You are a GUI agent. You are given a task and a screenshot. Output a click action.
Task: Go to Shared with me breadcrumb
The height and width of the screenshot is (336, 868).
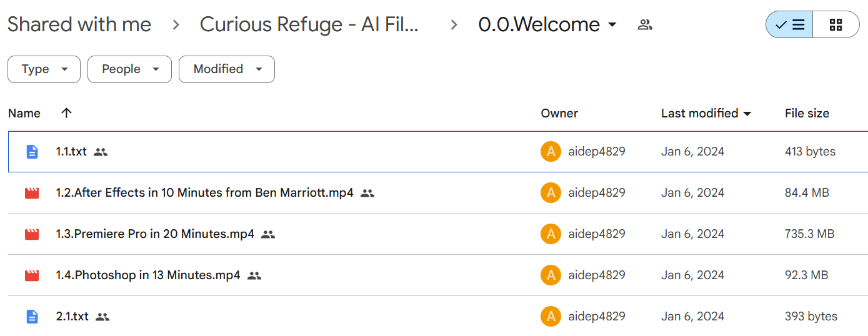tap(79, 25)
